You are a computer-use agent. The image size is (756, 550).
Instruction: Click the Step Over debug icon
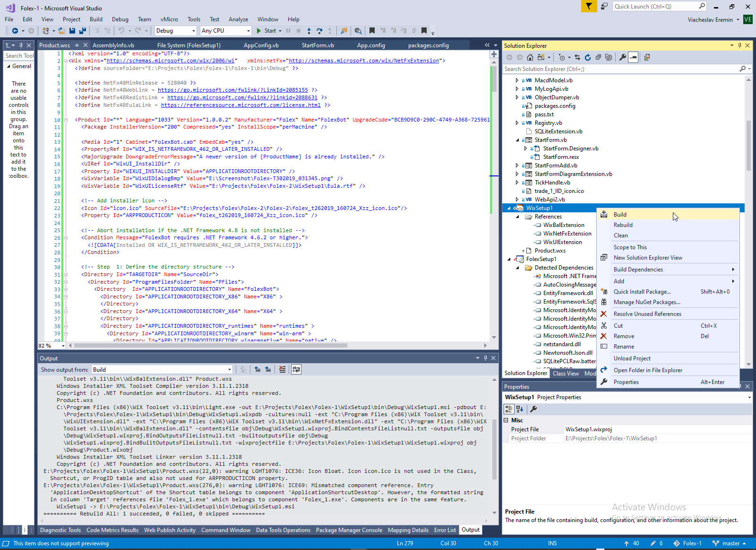pos(319,31)
